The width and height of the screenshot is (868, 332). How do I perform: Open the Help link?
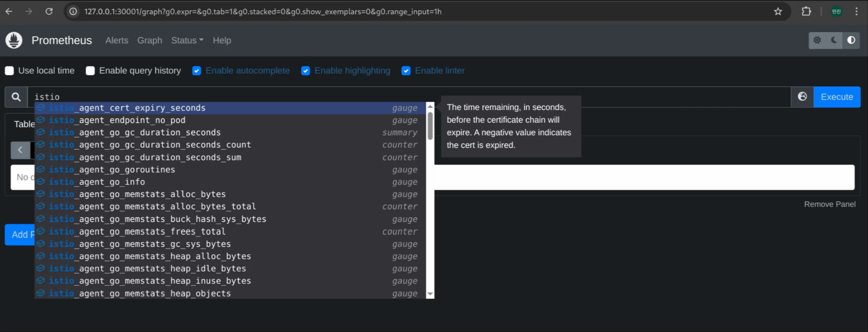point(222,41)
